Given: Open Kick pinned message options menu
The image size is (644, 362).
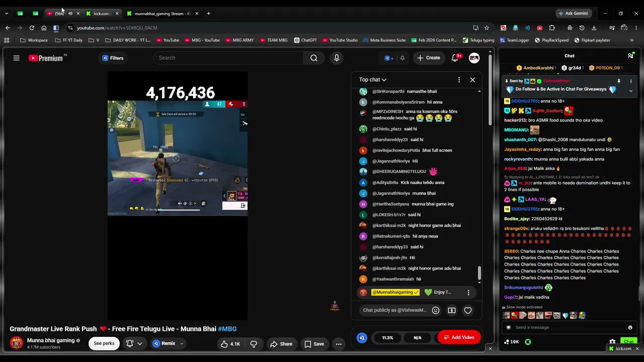Looking at the screenshot, I should click(630, 81).
